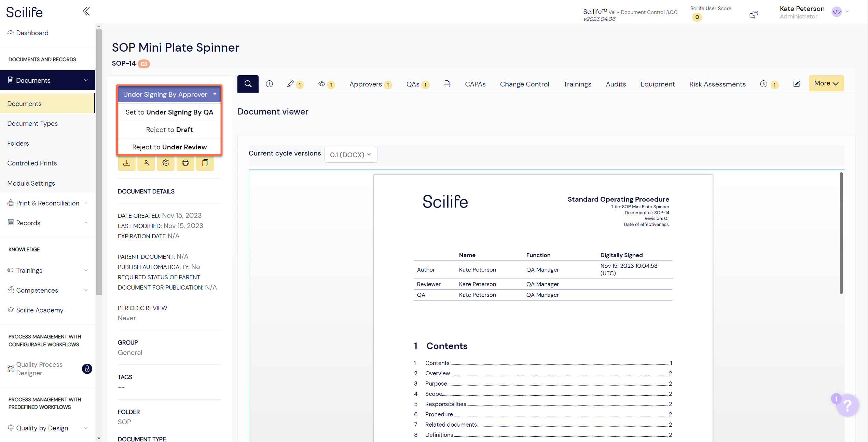
Task: Click the Responsibilities entry in contents
Action: tap(543, 404)
